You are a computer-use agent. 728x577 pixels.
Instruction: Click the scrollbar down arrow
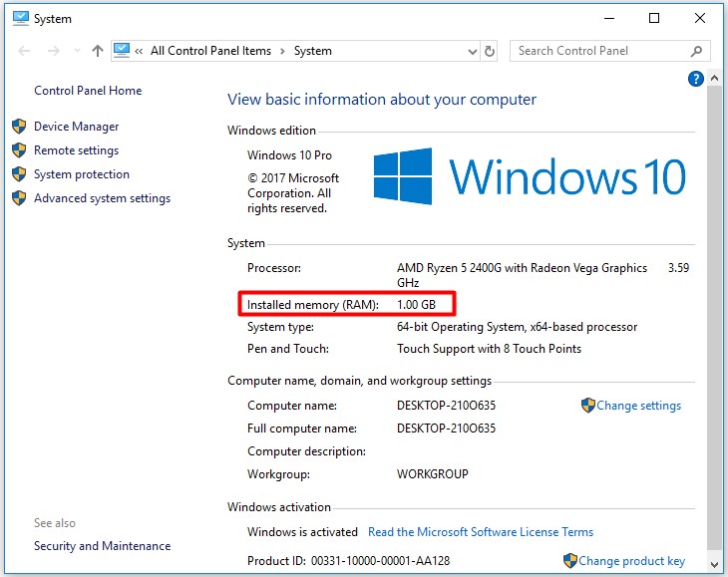714,564
